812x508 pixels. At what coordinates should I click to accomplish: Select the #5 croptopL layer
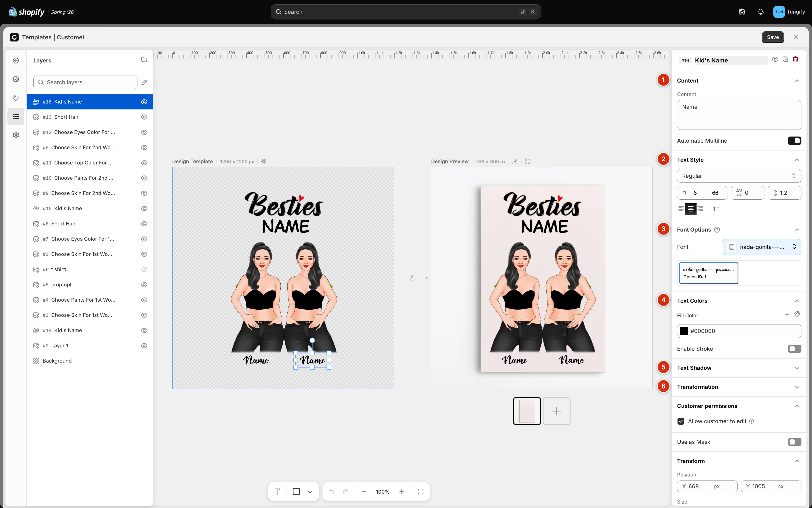(x=90, y=284)
